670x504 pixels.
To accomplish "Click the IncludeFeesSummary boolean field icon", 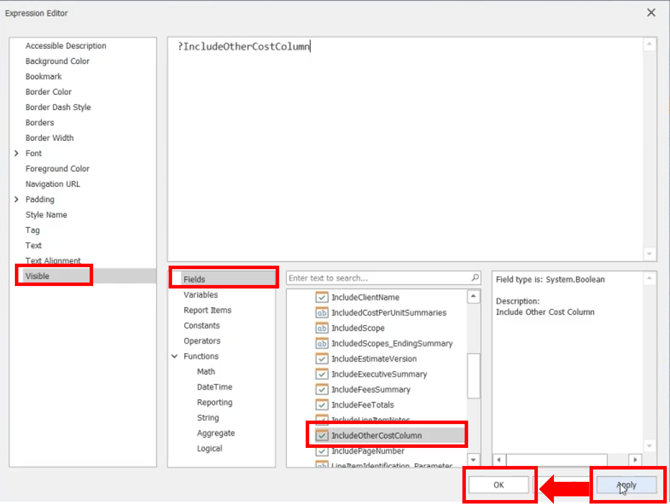I will [322, 390].
